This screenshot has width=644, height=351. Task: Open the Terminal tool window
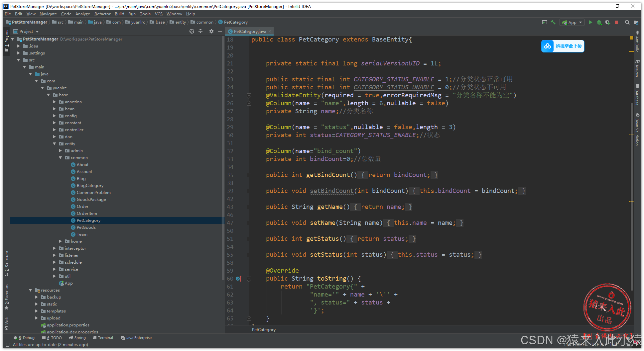pos(103,338)
